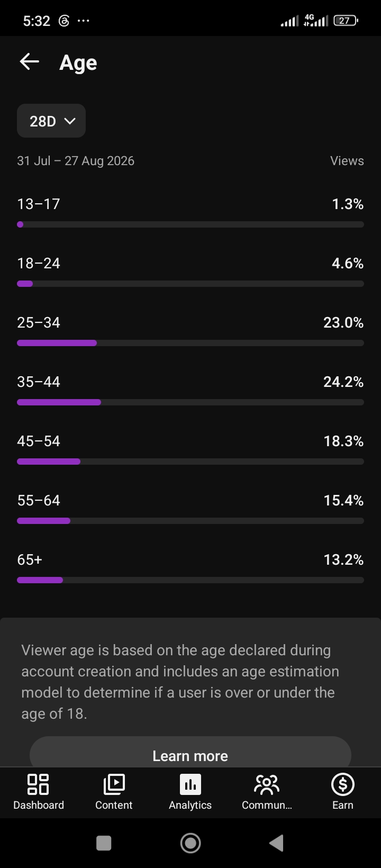Open the 28D date range dropdown
The width and height of the screenshot is (381, 868).
[x=51, y=121]
